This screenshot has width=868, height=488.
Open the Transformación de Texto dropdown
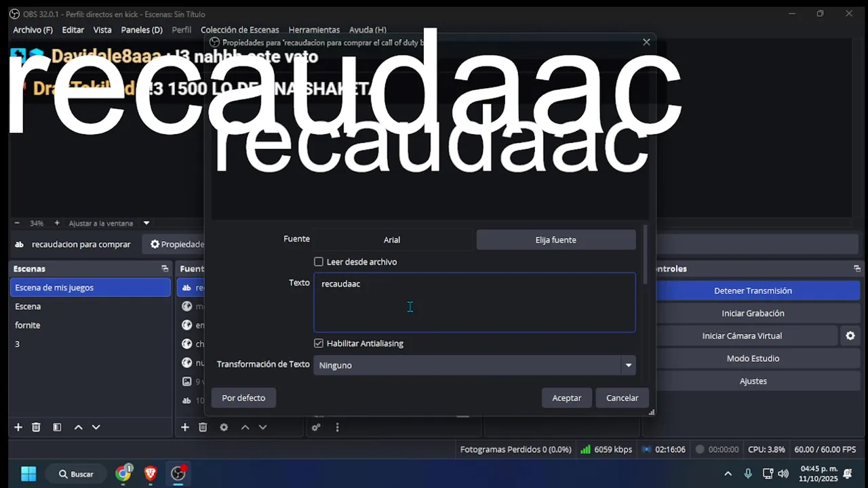[x=475, y=365]
